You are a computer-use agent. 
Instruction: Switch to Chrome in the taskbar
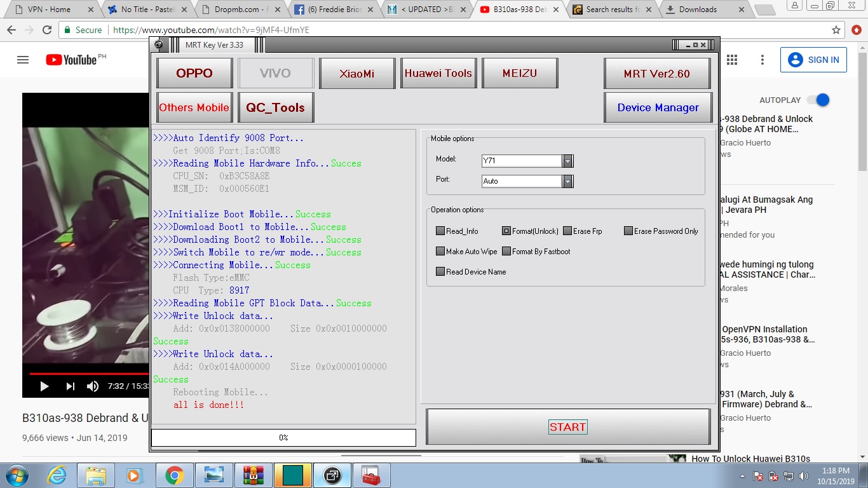[175, 475]
